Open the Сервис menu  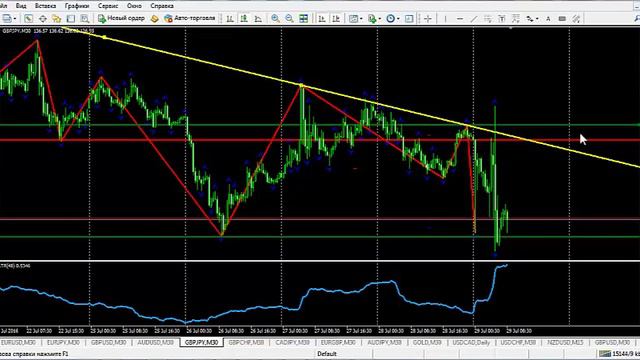pyautogui.click(x=108, y=6)
